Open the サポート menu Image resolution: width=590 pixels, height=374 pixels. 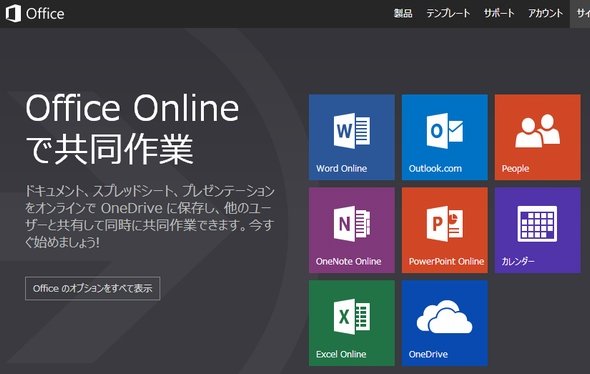[x=499, y=14]
